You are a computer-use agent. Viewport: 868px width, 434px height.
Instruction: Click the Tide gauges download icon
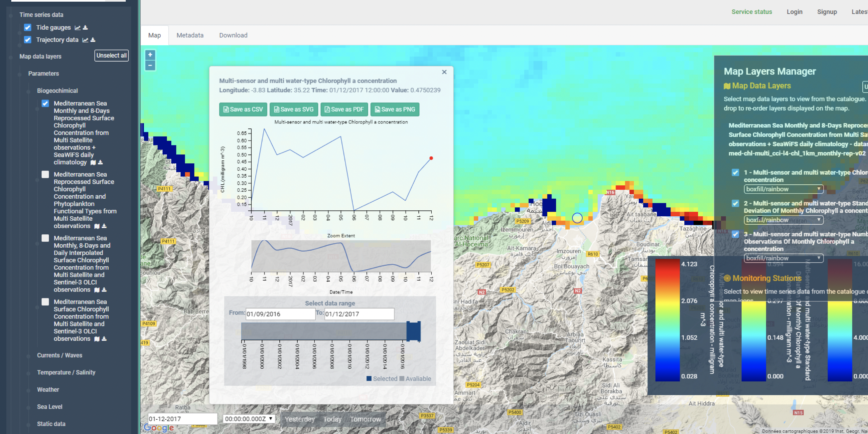click(x=85, y=28)
